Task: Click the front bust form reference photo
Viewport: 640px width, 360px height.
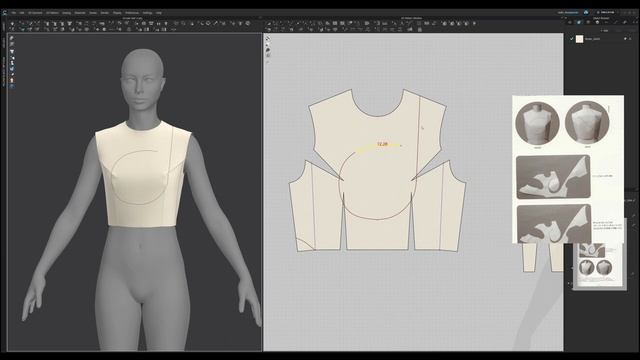Action: (x=537, y=122)
